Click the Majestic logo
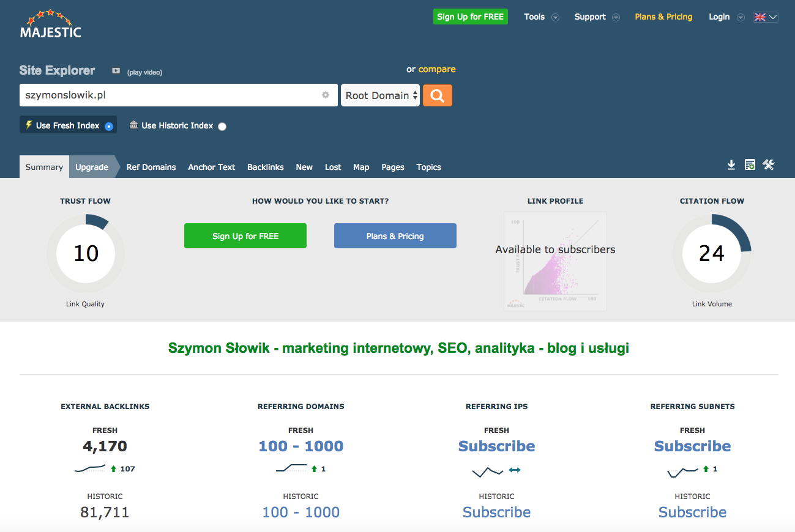The width and height of the screenshot is (795, 532). click(x=50, y=24)
